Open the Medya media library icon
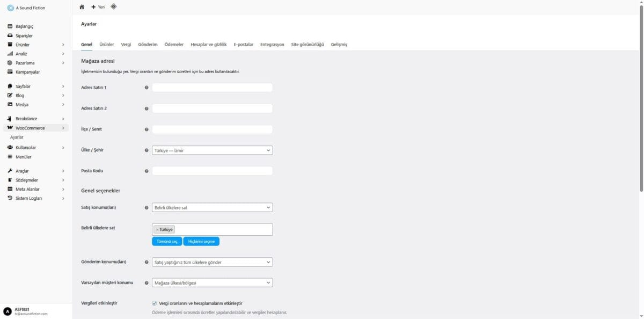Viewport: 644px width, 319px height. click(9, 104)
